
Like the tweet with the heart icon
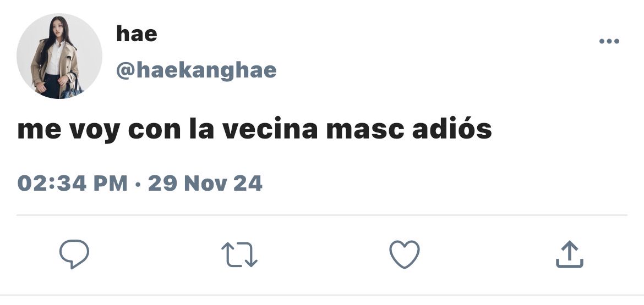point(405,254)
